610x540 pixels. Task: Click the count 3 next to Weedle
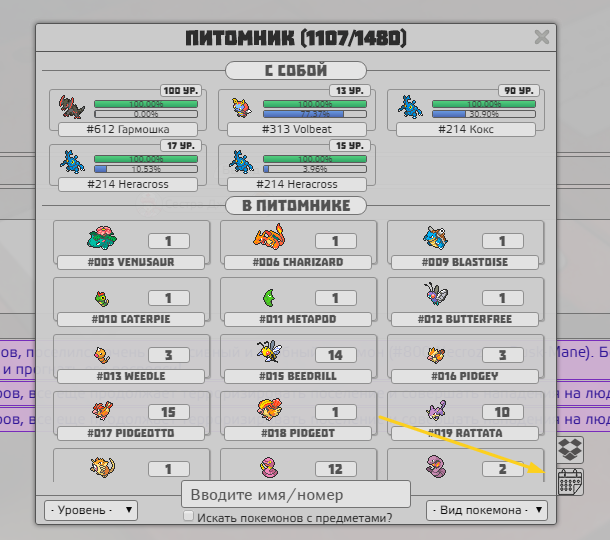point(168,355)
